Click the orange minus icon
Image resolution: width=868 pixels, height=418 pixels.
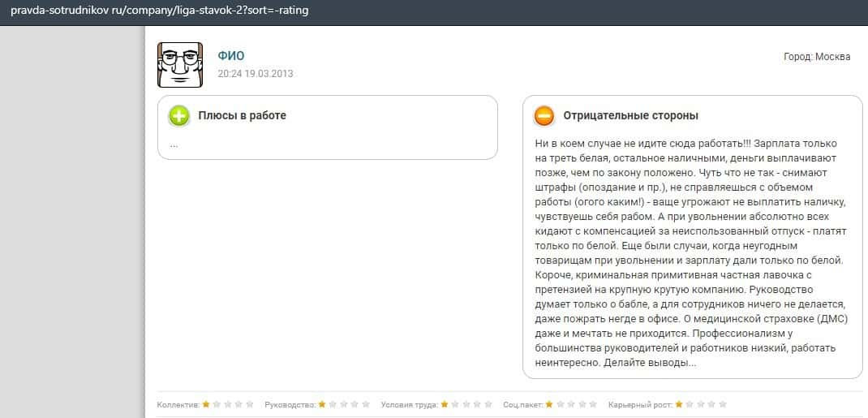544,116
